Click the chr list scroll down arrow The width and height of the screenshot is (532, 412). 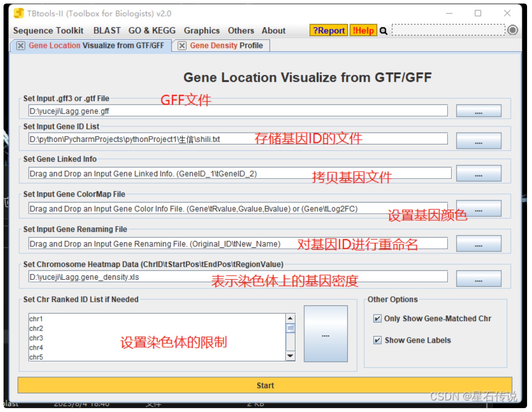click(x=290, y=356)
